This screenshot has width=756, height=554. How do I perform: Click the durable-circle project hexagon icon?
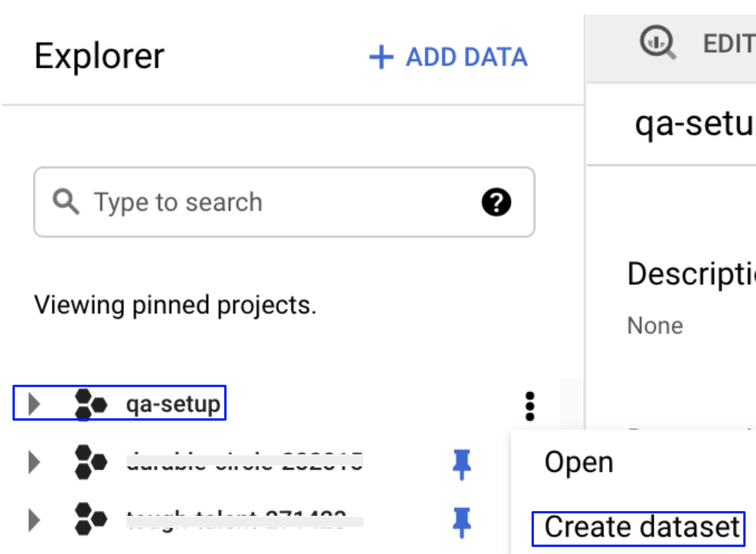coord(90,463)
